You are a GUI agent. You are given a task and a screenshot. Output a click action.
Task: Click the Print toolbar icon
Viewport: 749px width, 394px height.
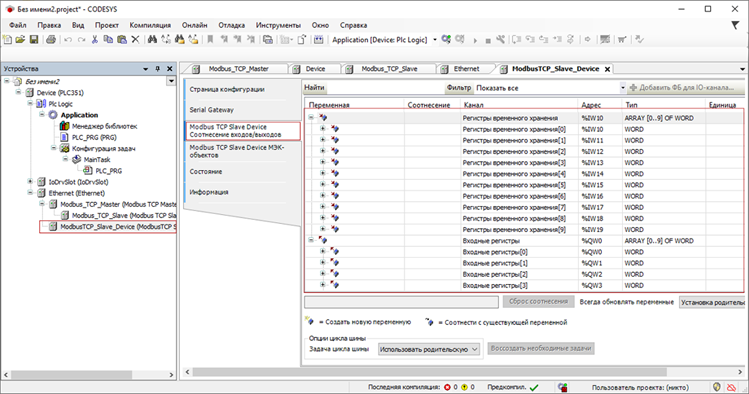(51, 40)
